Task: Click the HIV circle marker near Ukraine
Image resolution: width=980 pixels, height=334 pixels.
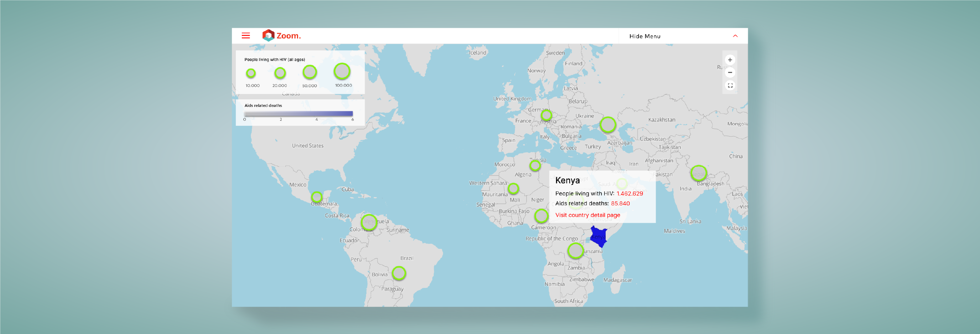Action: tap(608, 124)
